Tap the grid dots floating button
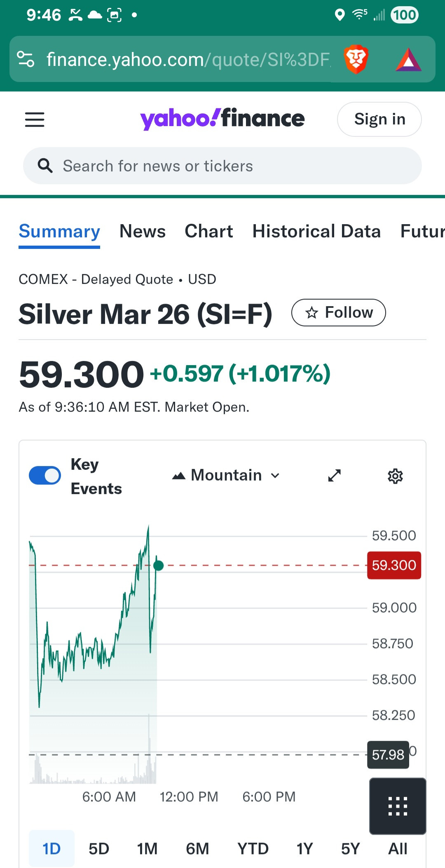Viewport: 445px width, 868px height. pyautogui.click(x=398, y=806)
